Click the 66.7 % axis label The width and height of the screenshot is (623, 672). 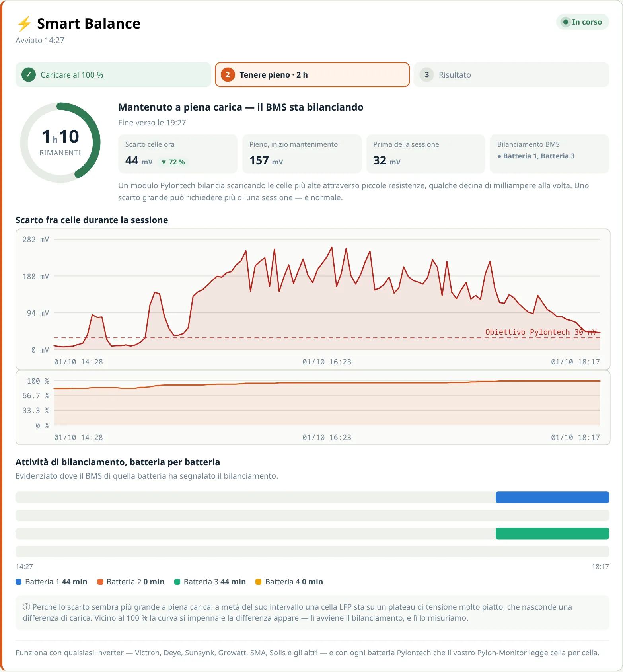(x=36, y=395)
